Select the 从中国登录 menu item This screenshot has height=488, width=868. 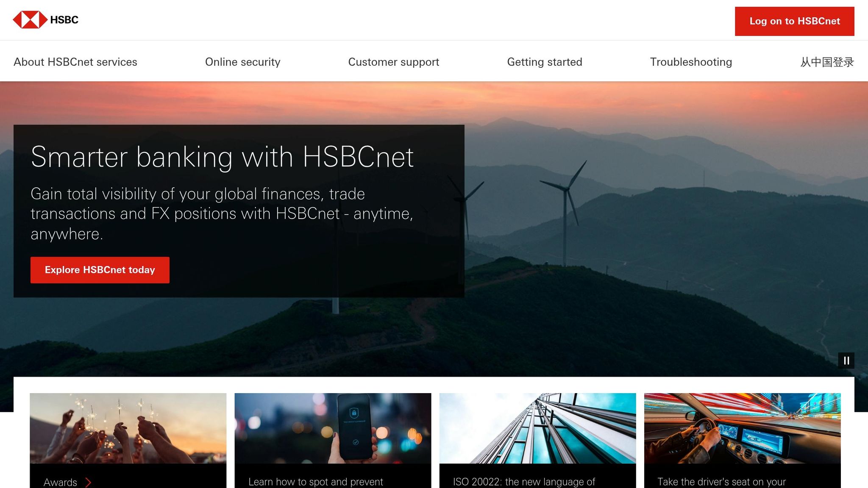[x=827, y=62]
